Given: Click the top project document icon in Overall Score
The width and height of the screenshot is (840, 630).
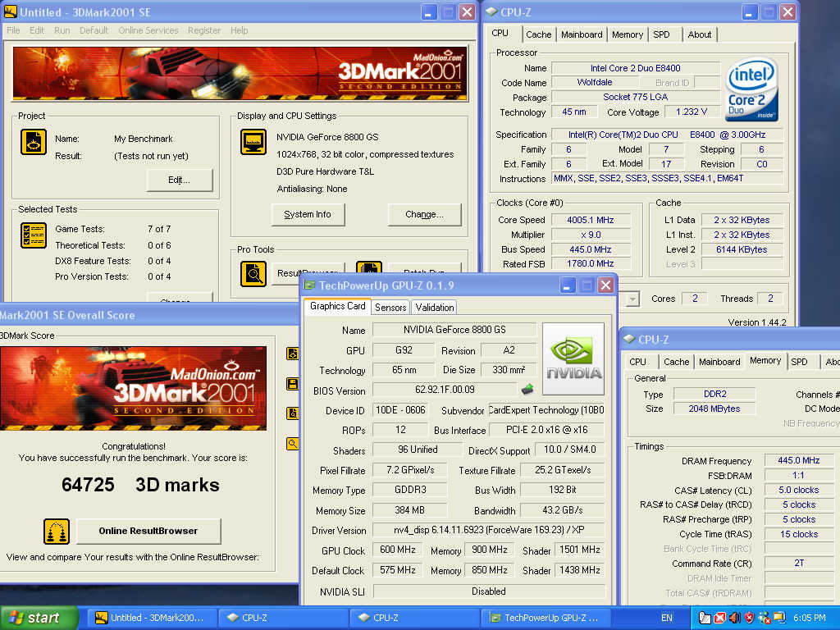Looking at the screenshot, I should (293, 354).
